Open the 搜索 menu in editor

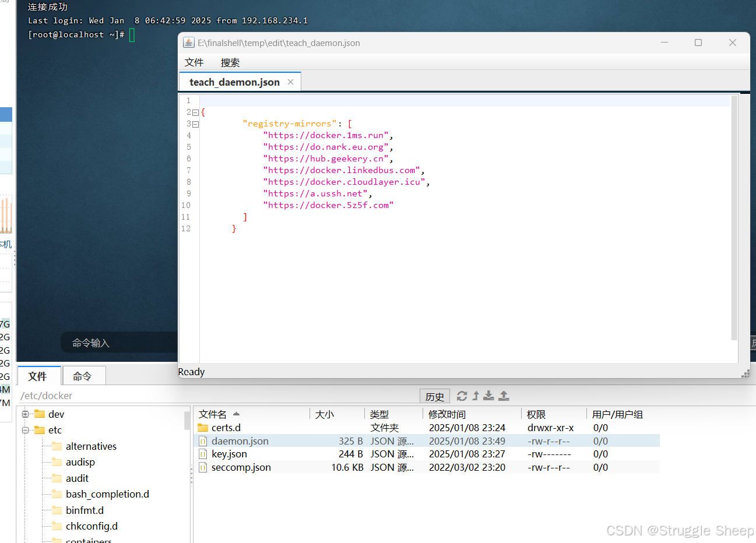click(x=230, y=62)
